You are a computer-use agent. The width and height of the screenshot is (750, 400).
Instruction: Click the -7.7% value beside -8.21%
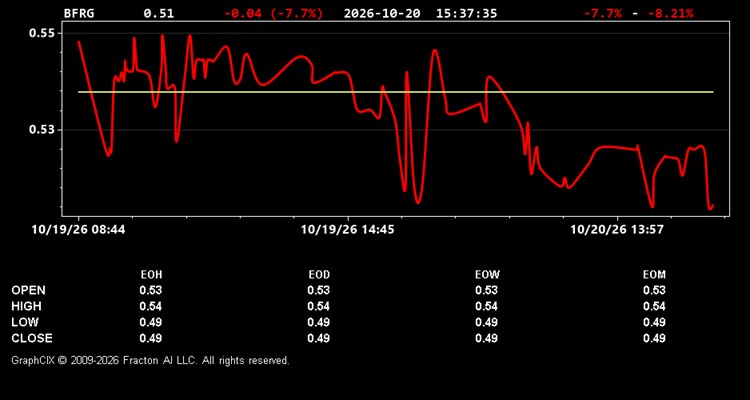pyautogui.click(x=603, y=13)
